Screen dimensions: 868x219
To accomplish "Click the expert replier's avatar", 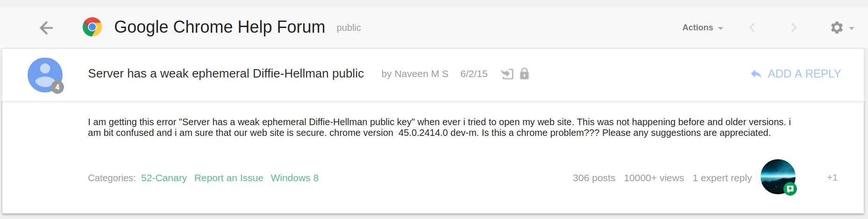I will pos(777,176).
